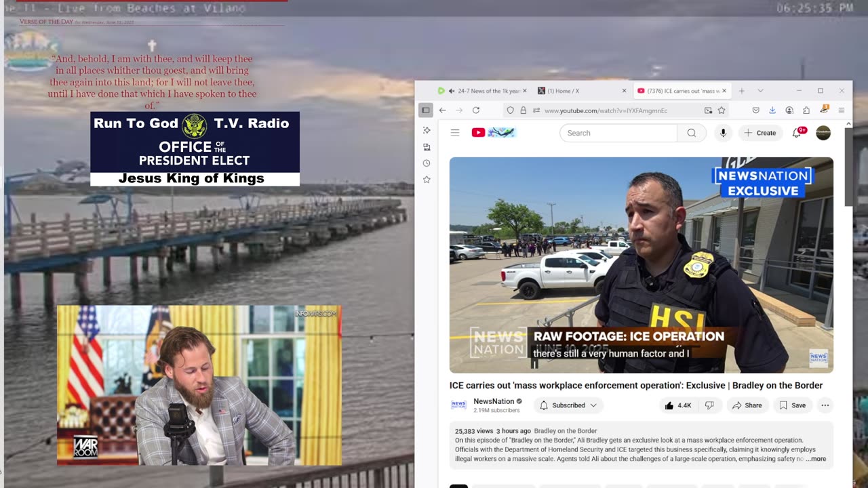
Task: Click the Create button
Action: click(x=760, y=133)
